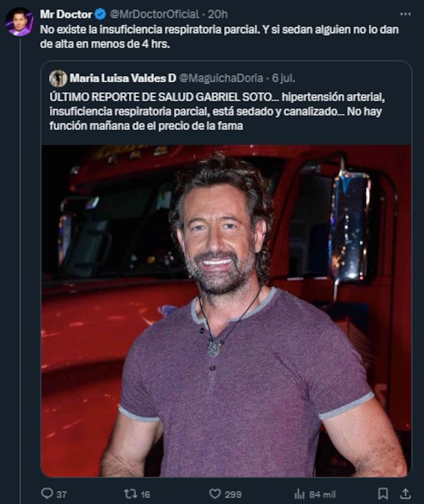Open Maria Luisa Valdes D's small avatar
This screenshot has width=424, height=504.
[58, 78]
